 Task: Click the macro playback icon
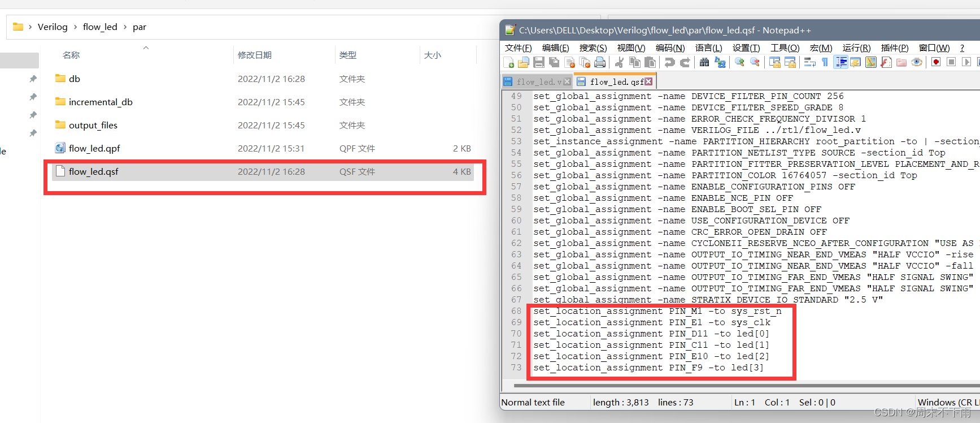coord(966,62)
